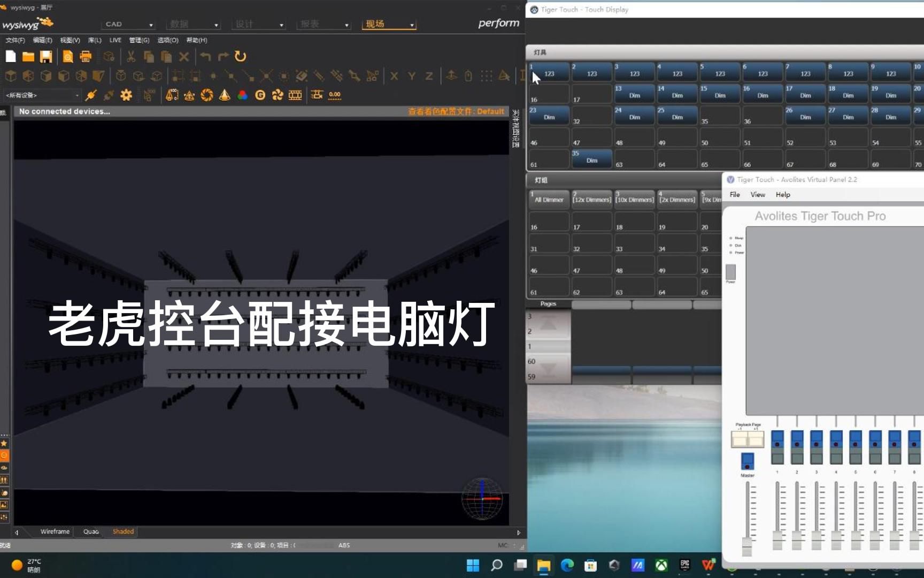Select the gobo wheel G icon
924x578 pixels.
click(x=260, y=95)
